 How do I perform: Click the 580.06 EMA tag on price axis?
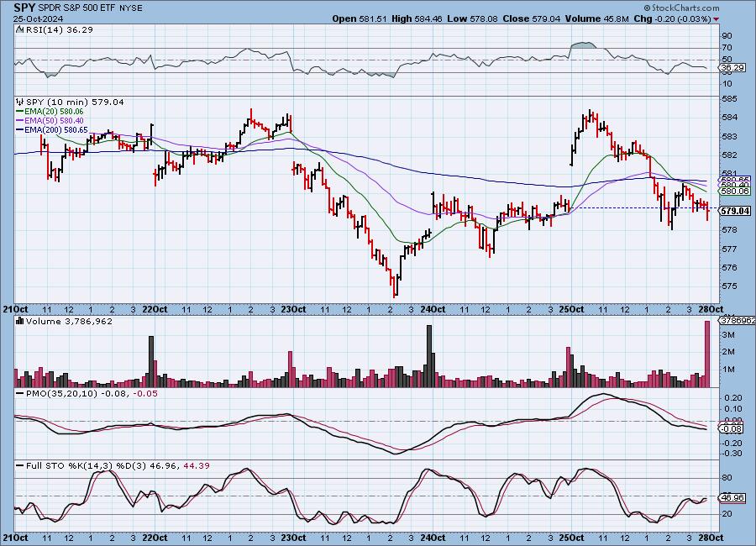pyautogui.click(x=734, y=191)
